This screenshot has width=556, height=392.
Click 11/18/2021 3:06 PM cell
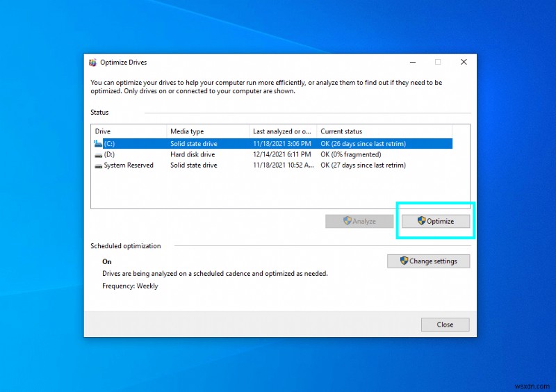coord(282,144)
